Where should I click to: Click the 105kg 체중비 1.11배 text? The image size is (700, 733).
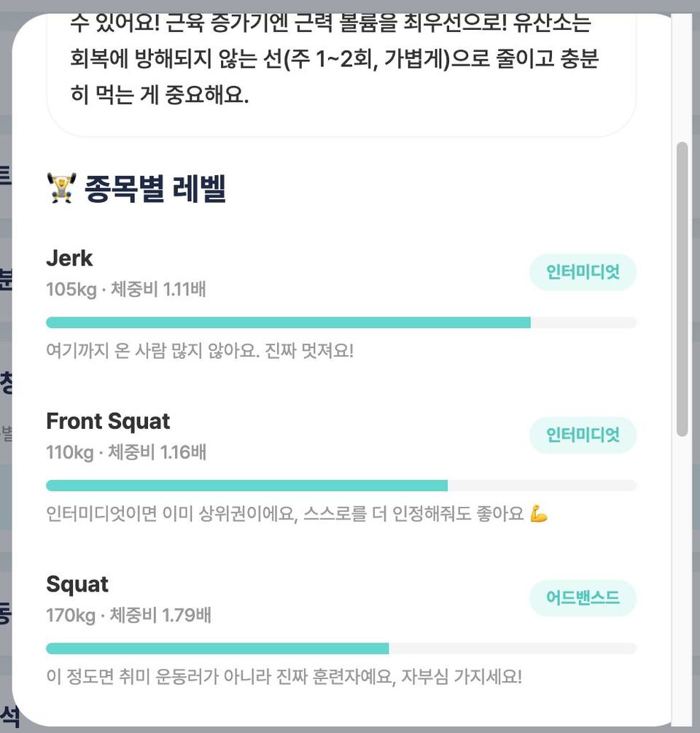125,289
